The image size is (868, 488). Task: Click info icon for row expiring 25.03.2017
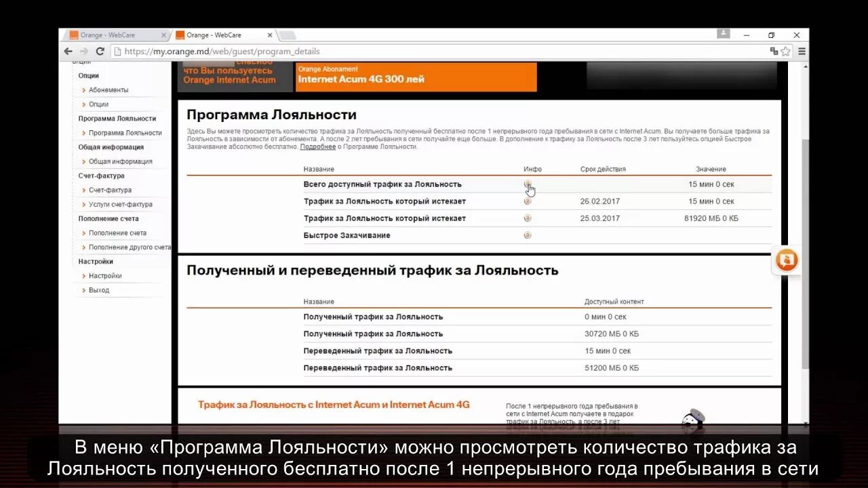click(528, 218)
